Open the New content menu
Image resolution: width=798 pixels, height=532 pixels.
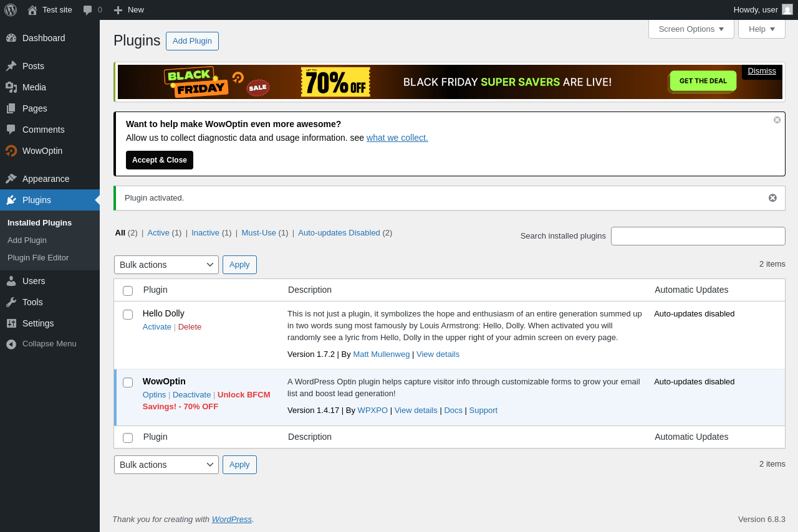click(128, 10)
